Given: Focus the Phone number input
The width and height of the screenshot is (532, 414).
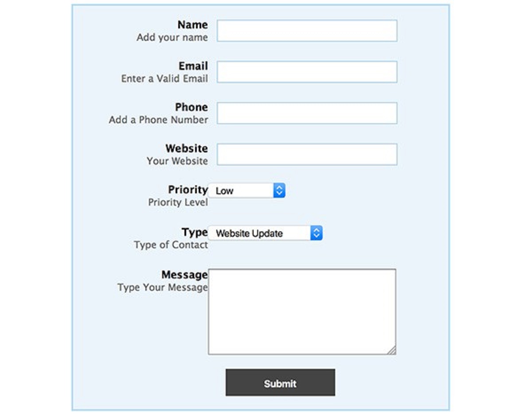Looking at the screenshot, I should (306, 113).
